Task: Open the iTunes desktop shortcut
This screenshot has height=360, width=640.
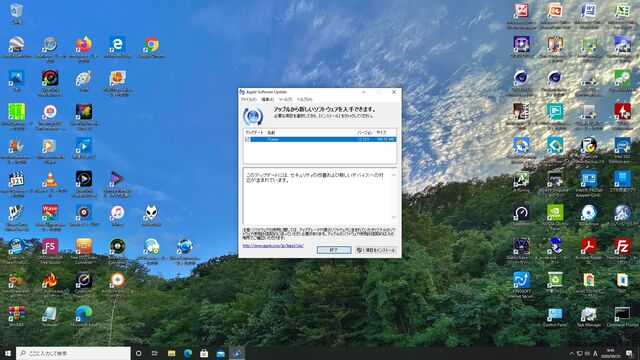Action: 117,213
